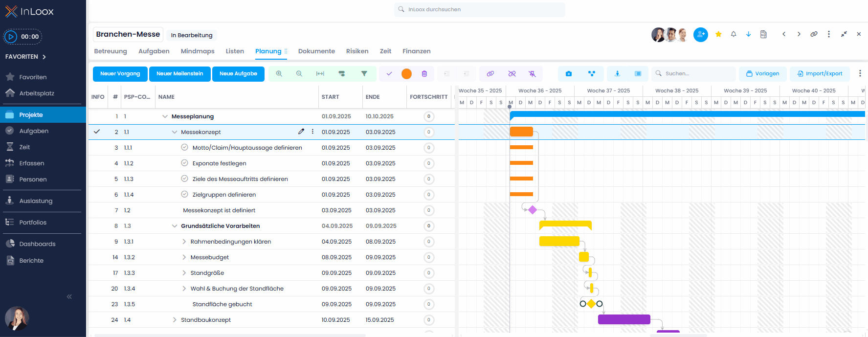Pick the orange color swatch in toolbar

(406, 74)
